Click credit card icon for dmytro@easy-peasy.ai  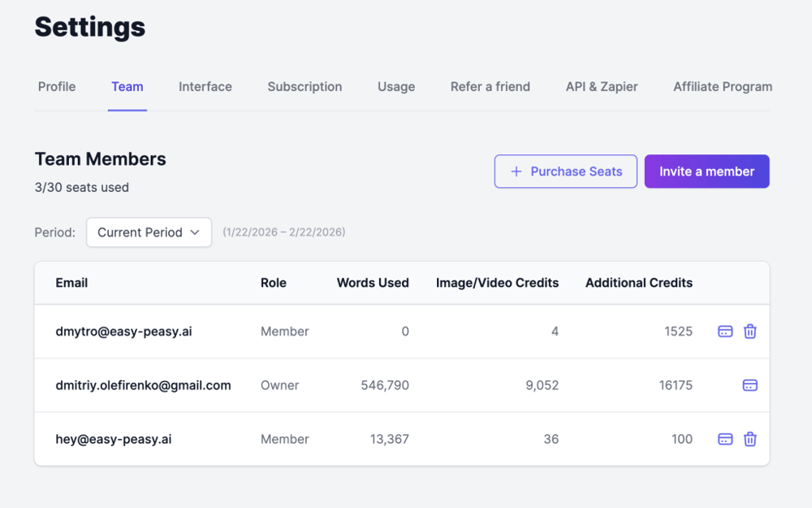[725, 332]
